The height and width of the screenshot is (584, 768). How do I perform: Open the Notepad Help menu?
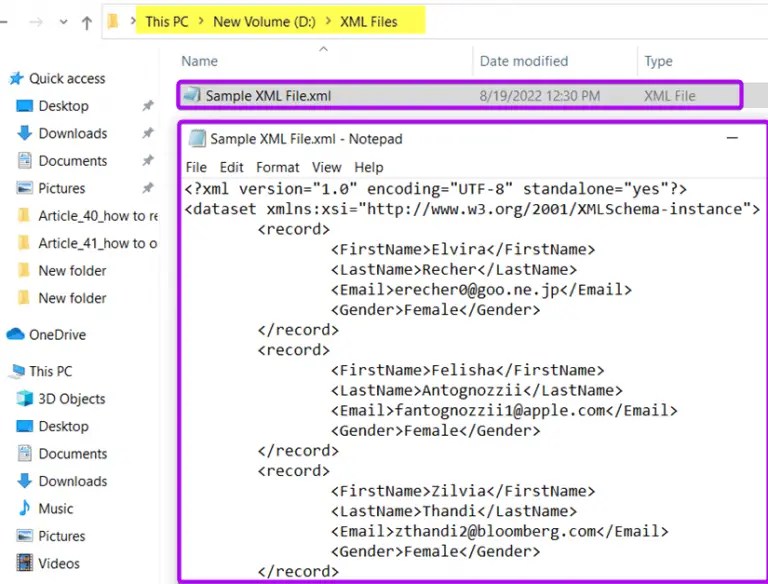tap(369, 168)
